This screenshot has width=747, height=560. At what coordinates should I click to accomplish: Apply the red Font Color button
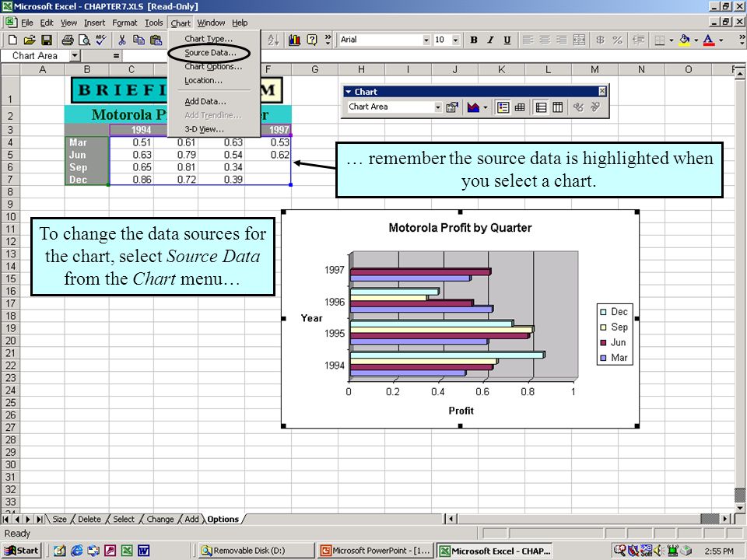pyautogui.click(x=710, y=40)
